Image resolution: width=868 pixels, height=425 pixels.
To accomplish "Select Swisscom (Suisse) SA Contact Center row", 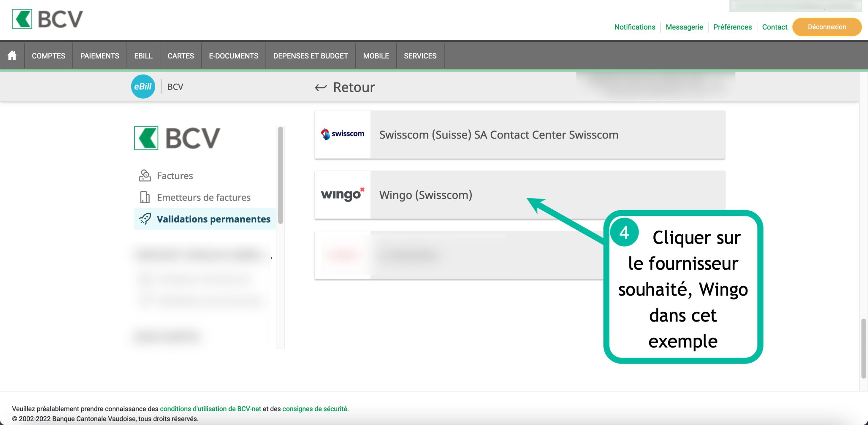I will click(x=498, y=135).
